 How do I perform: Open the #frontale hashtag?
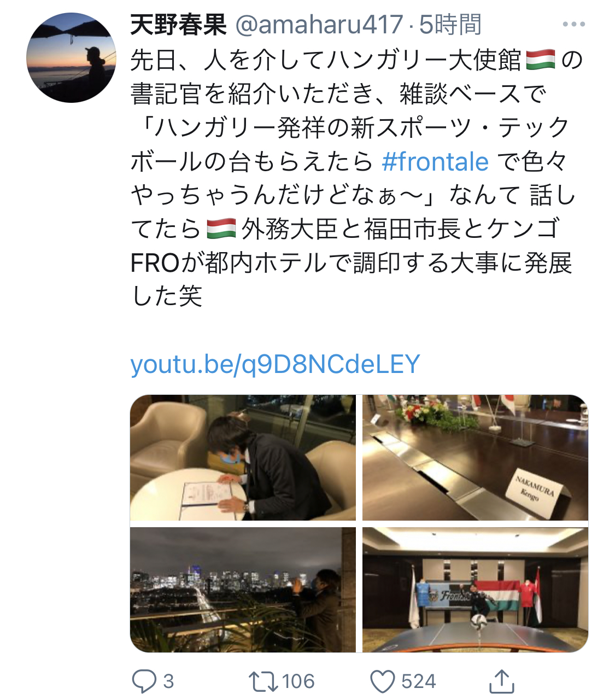click(435, 161)
